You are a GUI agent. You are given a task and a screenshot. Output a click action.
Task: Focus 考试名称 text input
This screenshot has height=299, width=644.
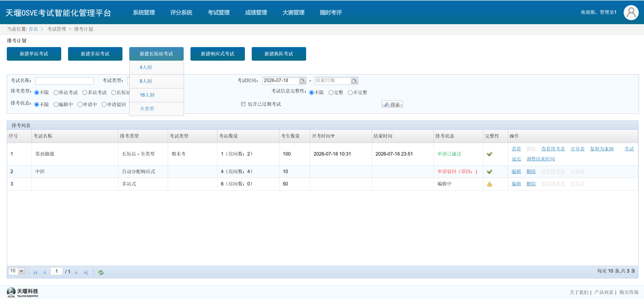(65, 81)
